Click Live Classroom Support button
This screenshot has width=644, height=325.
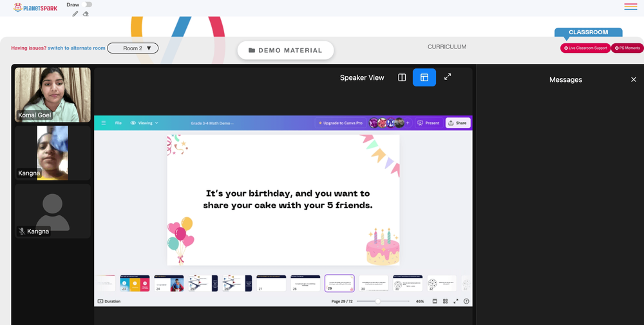tap(585, 48)
